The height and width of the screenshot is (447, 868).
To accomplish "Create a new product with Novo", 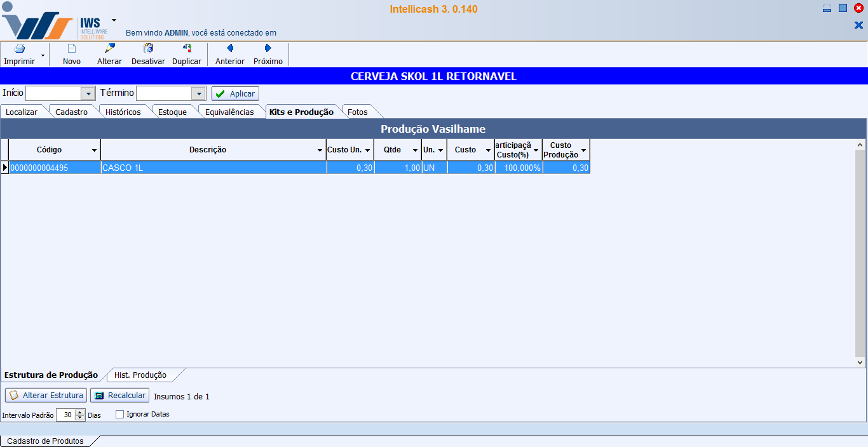I will tap(72, 55).
